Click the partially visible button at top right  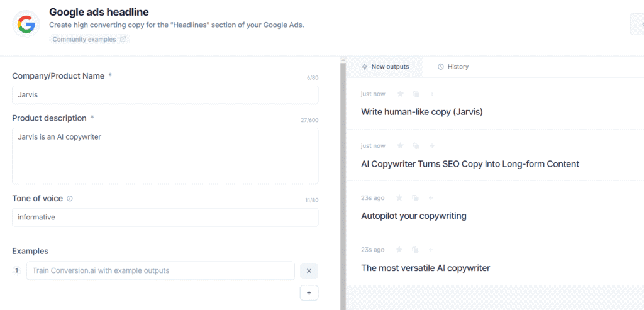pos(638,24)
